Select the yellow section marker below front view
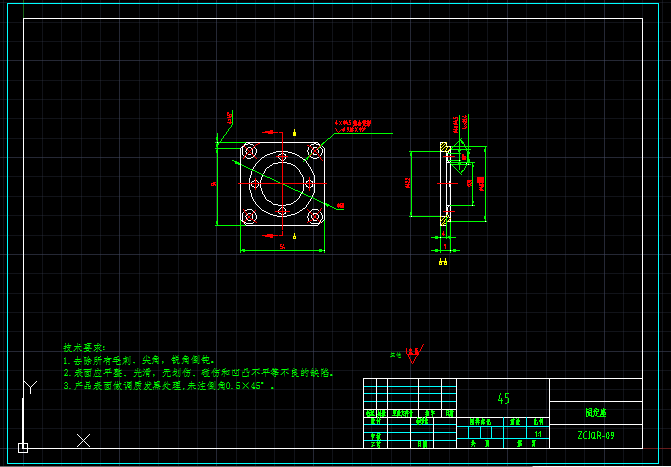The height and width of the screenshot is (467, 671). (294, 235)
